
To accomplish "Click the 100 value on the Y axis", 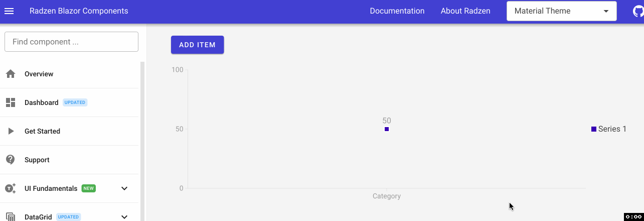I will coord(177,69).
